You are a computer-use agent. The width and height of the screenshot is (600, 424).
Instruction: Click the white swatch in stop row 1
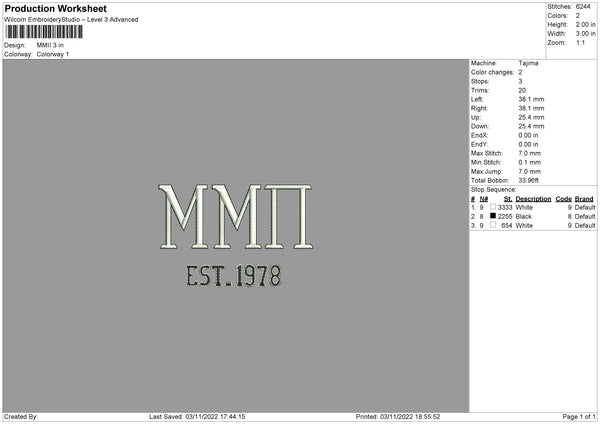click(493, 207)
